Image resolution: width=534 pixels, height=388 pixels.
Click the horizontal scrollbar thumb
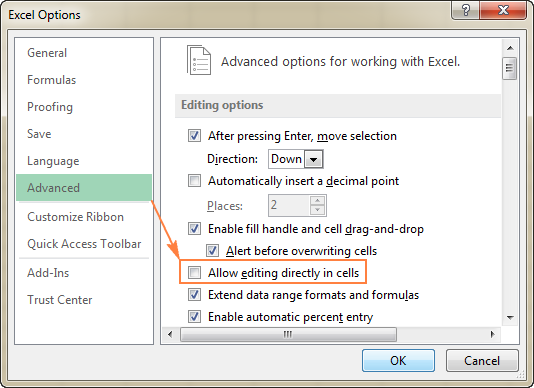tap(288, 334)
